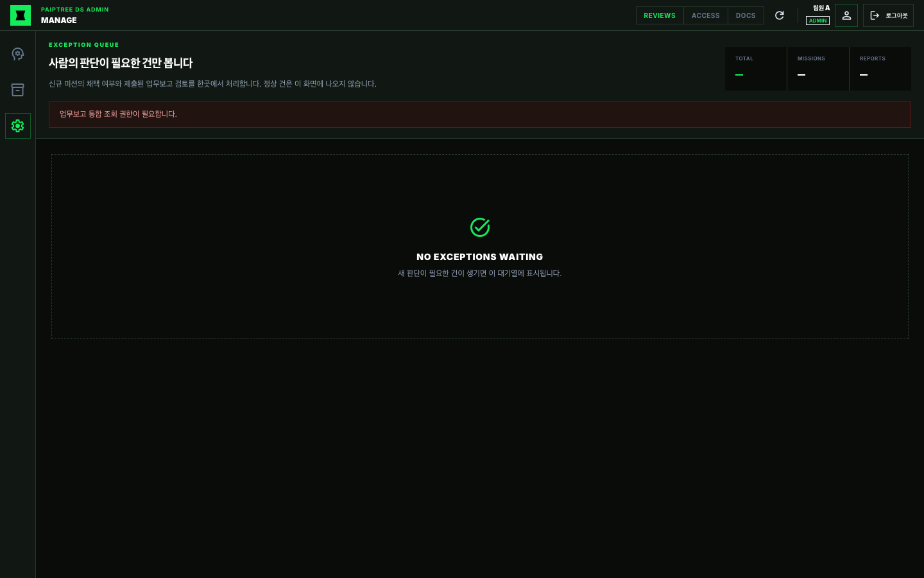
Task: Click the user name '팀원 A'
Action: tap(821, 8)
